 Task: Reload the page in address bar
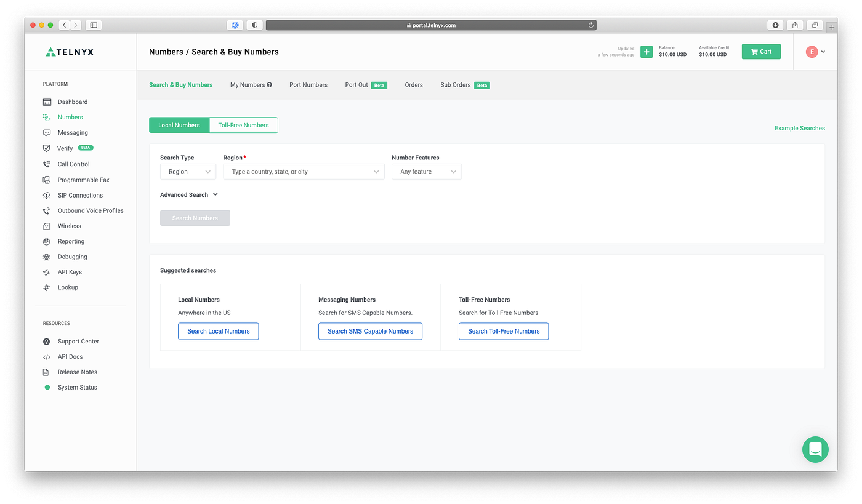591,25
